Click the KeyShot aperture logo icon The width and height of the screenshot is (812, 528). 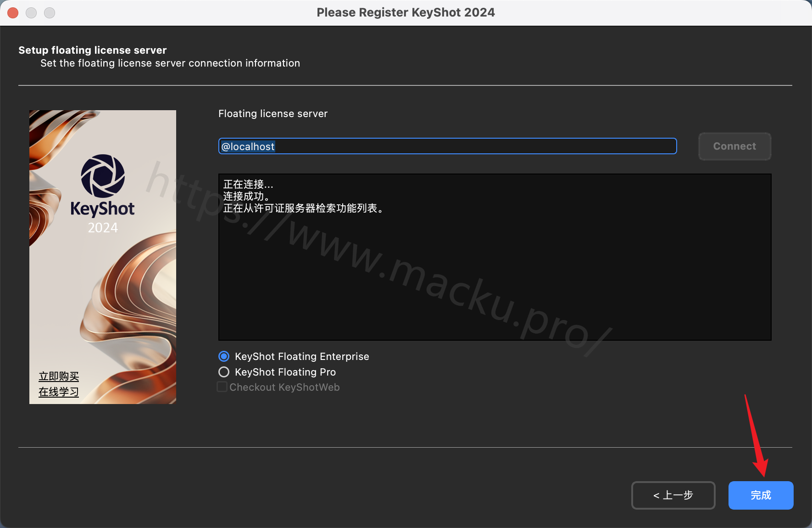point(103,176)
